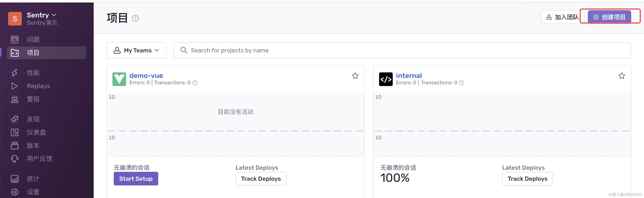The image size is (644, 198).
Task: Open the internal project link
Action: point(409,76)
